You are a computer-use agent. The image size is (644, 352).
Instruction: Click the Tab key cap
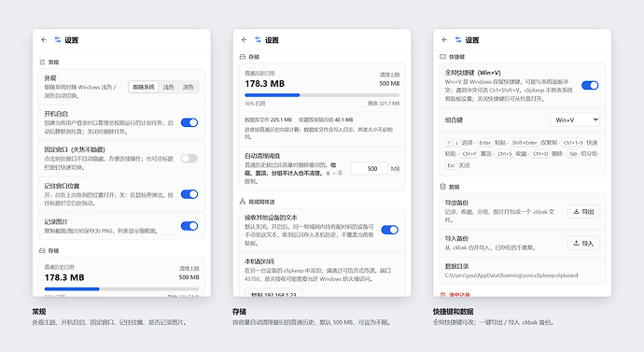click(573, 154)
